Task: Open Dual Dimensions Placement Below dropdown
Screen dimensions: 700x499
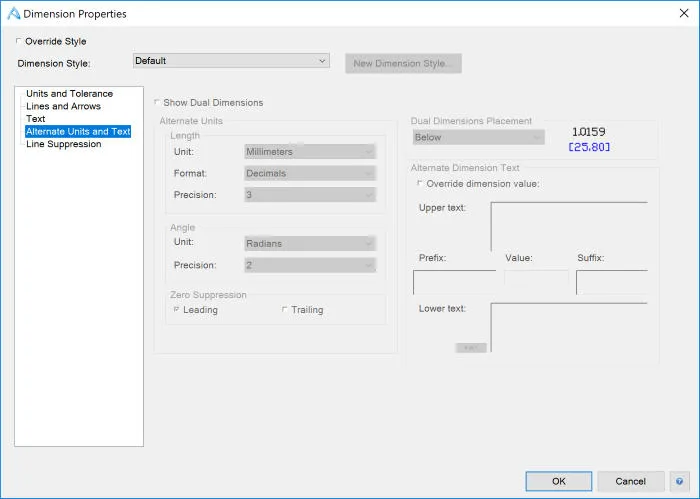Action: click(x=479, y=137)
